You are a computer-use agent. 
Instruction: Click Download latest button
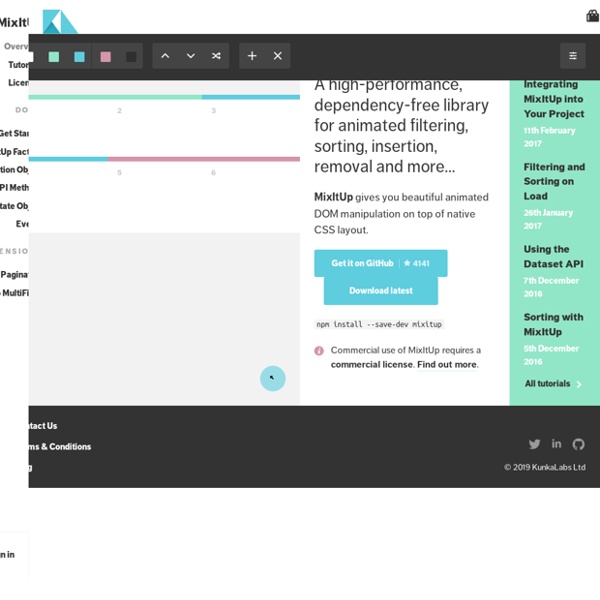381,291
